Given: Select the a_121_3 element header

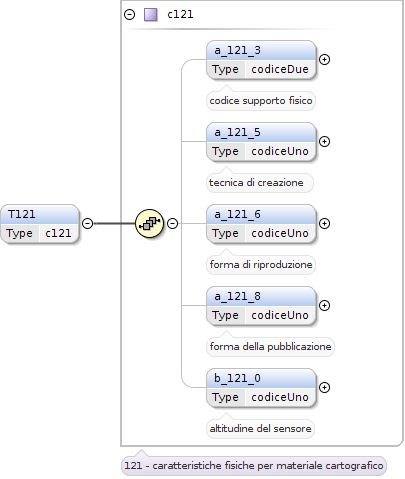Looking at the screenshot, I should coord(261,51).
